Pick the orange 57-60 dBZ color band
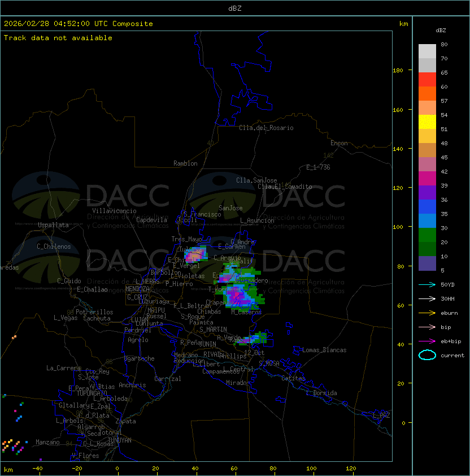The width and height of the screenshot is (470, 476). 427,93
